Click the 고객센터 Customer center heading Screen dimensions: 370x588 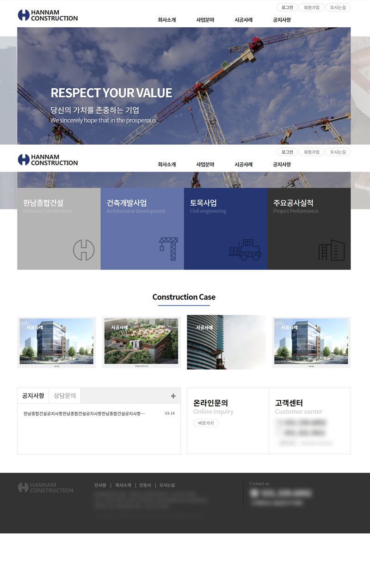[289, 403]
